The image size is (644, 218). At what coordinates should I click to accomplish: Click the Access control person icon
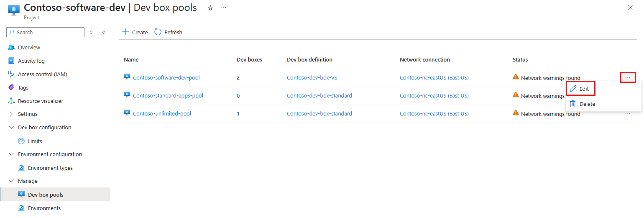point(11,74)
